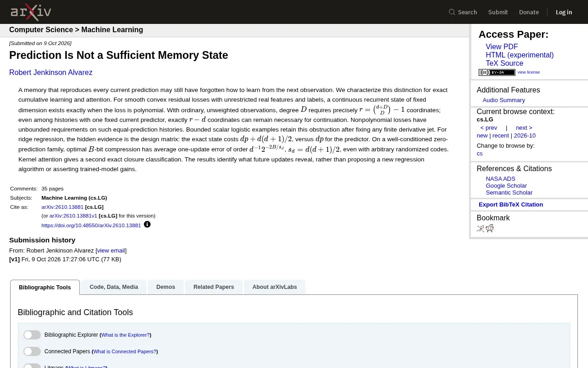Play the Audio Summary link
This screenshot has width=588, height=368.
[503, 100]
